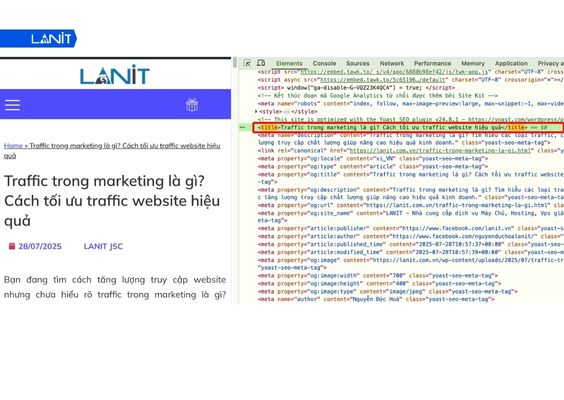The width and height of the screenshot is (564, 400).
Task: Select the og:locale meta row
Action: pyautogui.click(x=373, y=159)
